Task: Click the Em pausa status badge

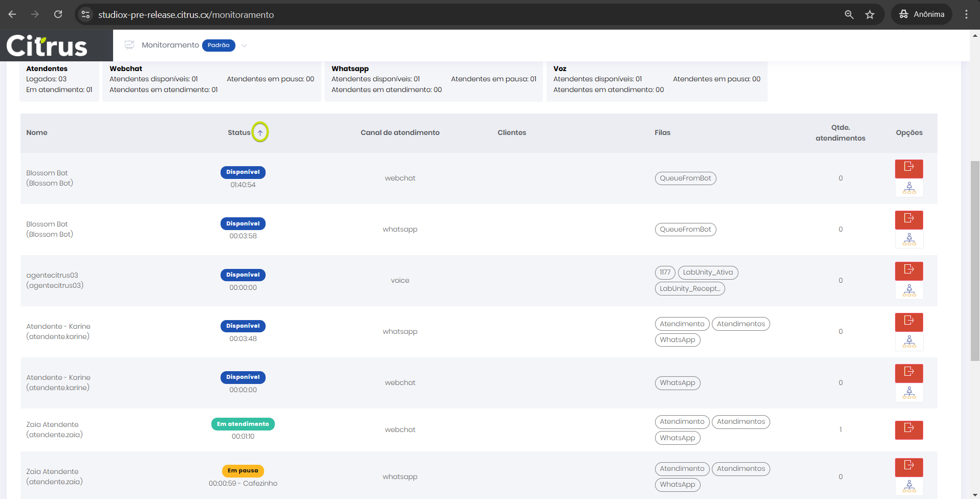Action: (x=243, y=470)
